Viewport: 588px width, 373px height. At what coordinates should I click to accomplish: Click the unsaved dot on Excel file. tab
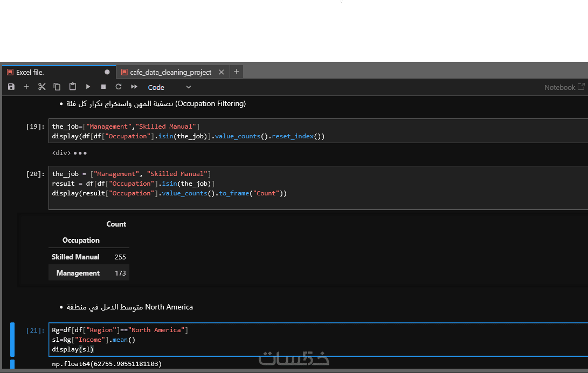(107, 72)
